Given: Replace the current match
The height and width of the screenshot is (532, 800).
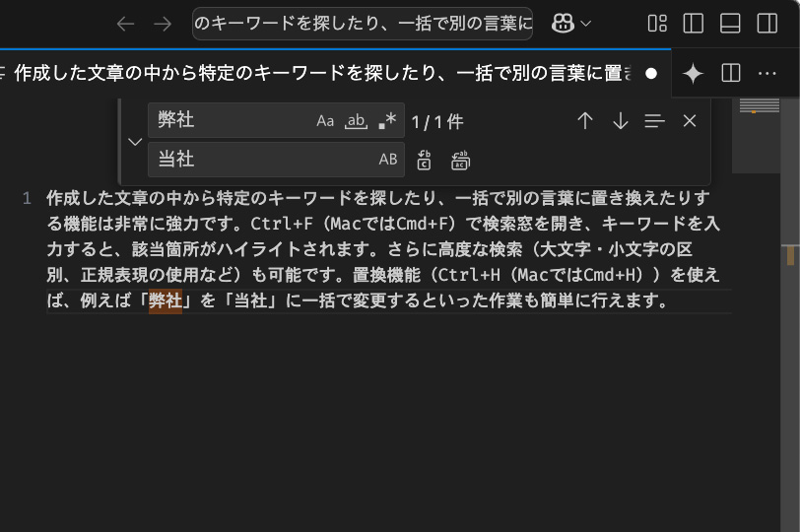Looking at the screenshot, I should 424,161.
